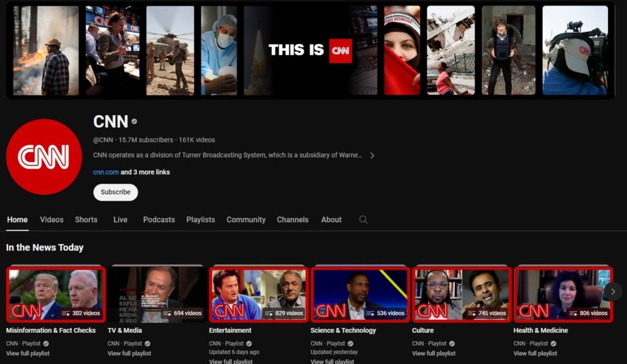Open the Entertainment playlist title
Viewport: 627px width, 364px height.
230,330
